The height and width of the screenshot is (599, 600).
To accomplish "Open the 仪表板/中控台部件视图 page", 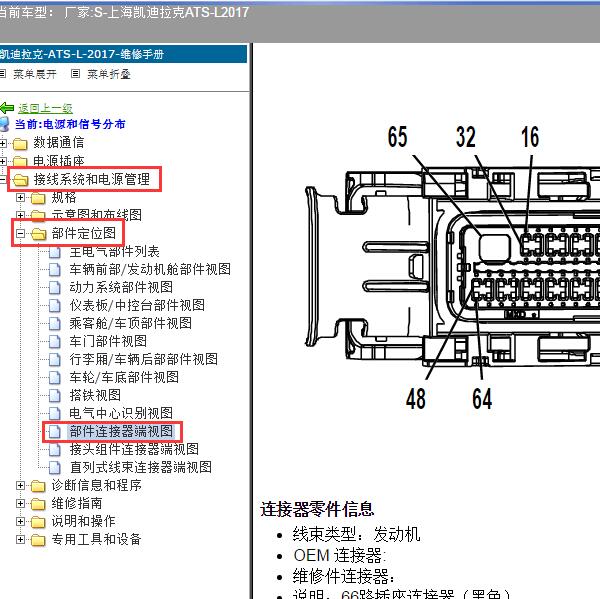I will (x=137, y=305).
